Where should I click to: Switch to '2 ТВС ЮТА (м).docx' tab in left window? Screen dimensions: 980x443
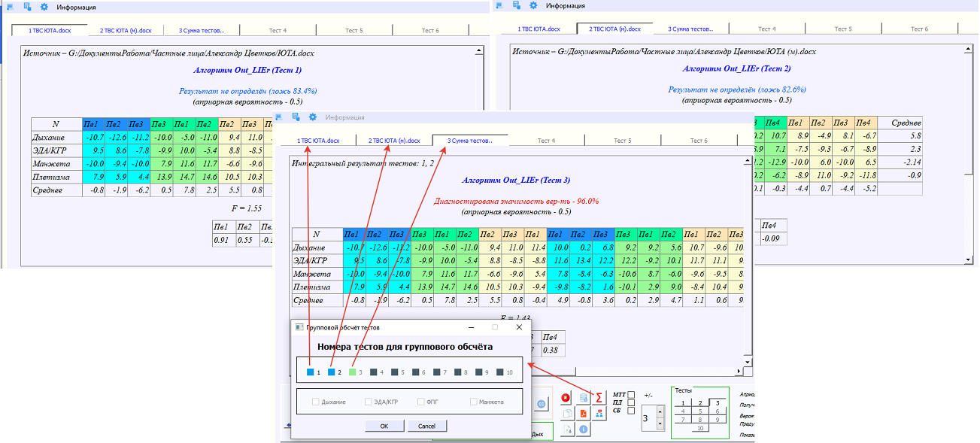[x=126, y=31]
